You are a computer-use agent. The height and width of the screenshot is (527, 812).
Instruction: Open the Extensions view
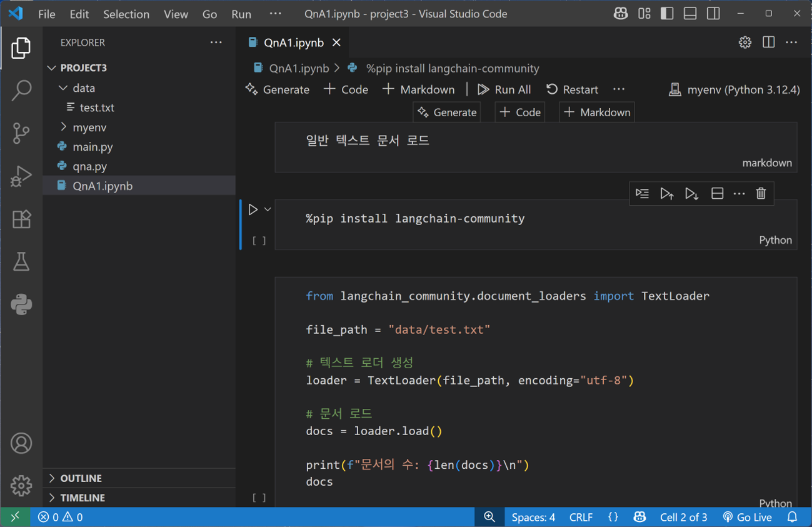21,219
